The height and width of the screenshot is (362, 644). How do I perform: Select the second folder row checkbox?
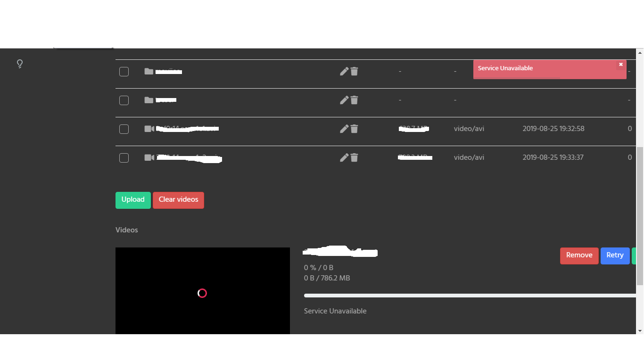[x=124, y=100]
